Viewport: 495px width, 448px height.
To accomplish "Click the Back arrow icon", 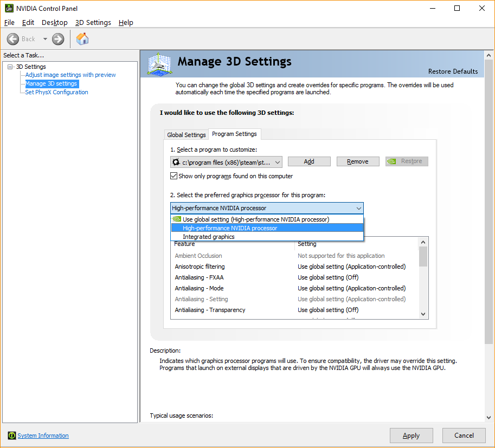I will point(13,39).
